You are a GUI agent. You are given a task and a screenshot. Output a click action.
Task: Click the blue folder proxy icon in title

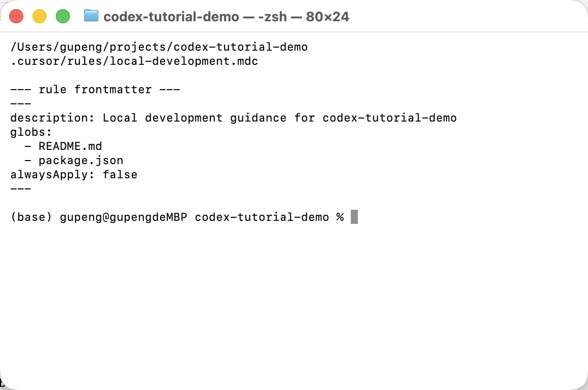coord(91,16)
